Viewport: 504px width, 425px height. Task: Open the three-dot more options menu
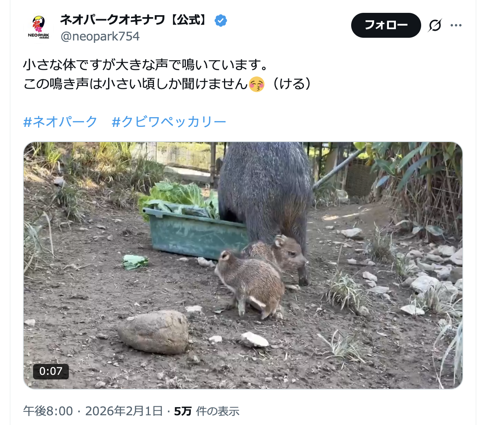coord(456,25)
